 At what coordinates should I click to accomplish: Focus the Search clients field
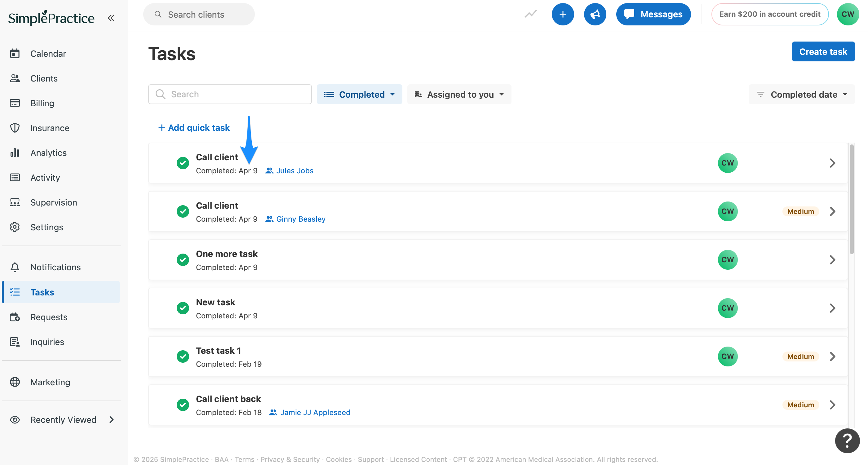199,14
